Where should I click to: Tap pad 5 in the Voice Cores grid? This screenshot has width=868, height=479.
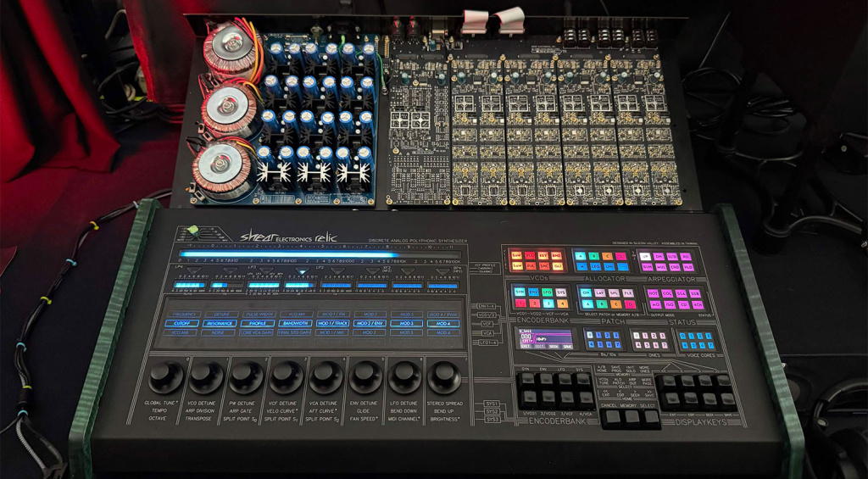[x=693, y=345]
